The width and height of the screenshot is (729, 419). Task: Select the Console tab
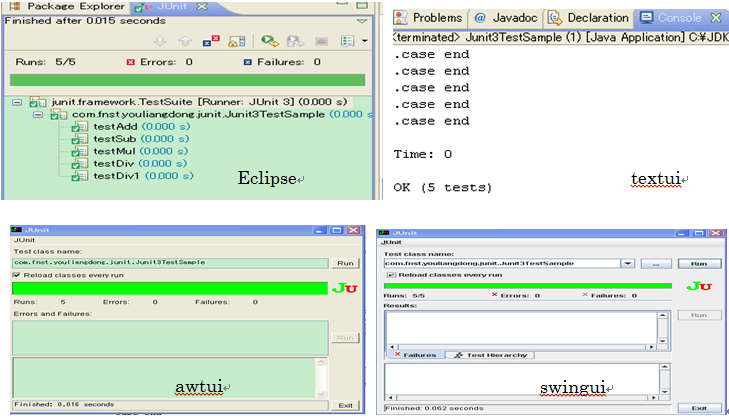pyautogui.click(x=671, y=18)
